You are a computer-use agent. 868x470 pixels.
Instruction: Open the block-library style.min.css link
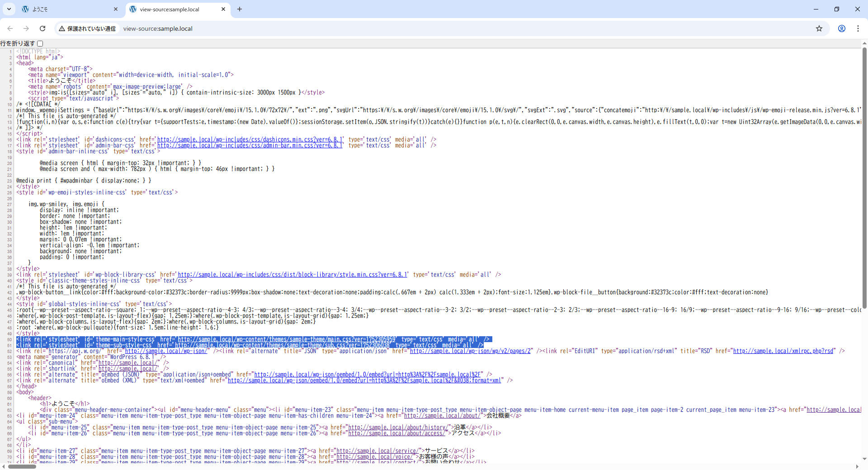tap(292, 275)
